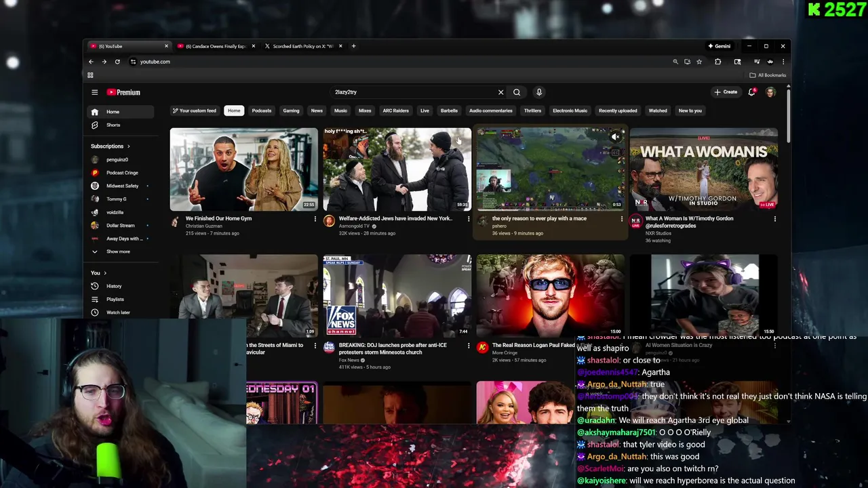Open Shorts in the sidebar
Viewport: 868px width, 488px height.
click(121, 125)
